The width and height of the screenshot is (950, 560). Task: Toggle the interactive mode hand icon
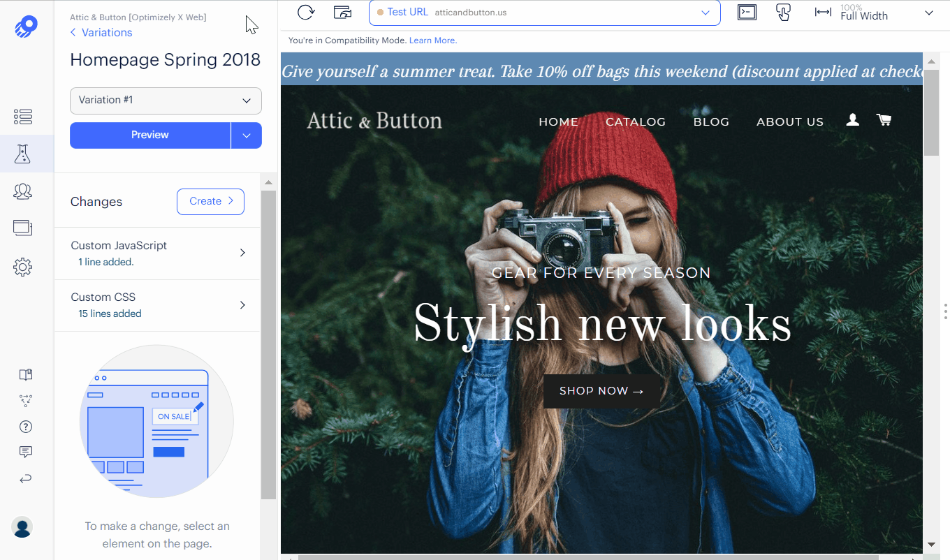click(x=783, y=12)
